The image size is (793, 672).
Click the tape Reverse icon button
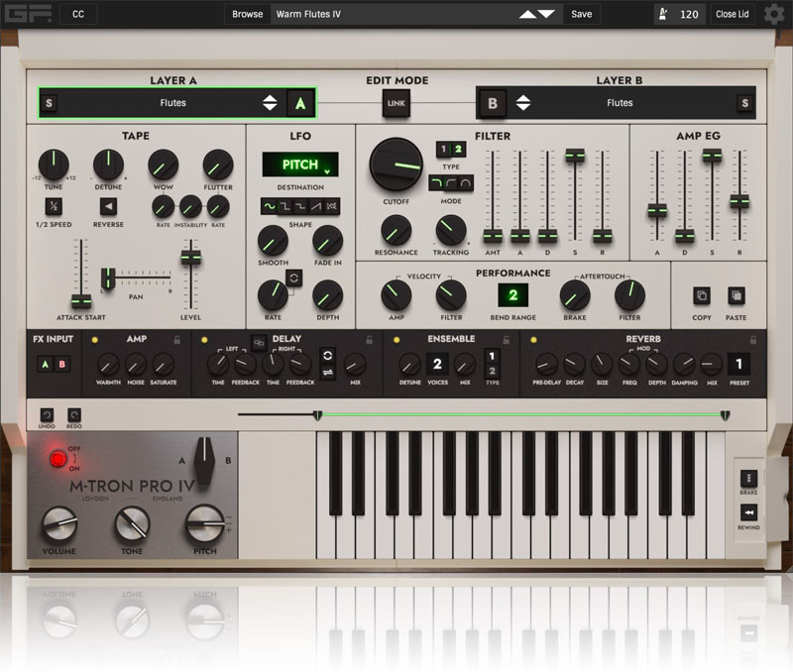[x=108, y=206]
